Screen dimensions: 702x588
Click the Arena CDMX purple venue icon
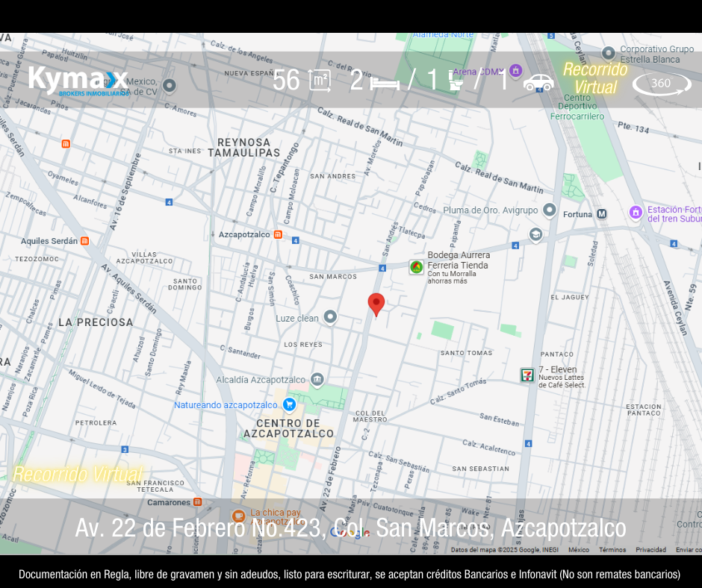516,71
